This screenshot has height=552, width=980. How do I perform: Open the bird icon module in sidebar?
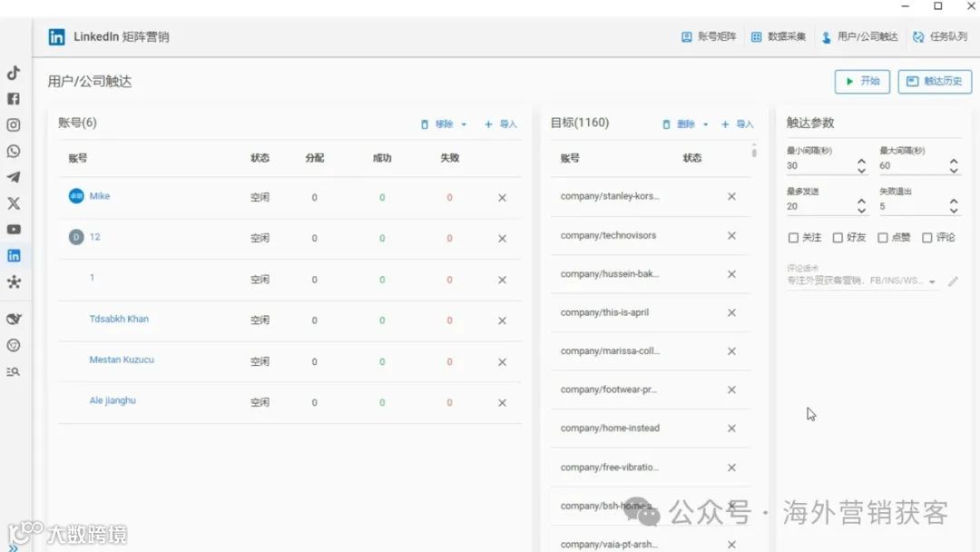[14, 319]
